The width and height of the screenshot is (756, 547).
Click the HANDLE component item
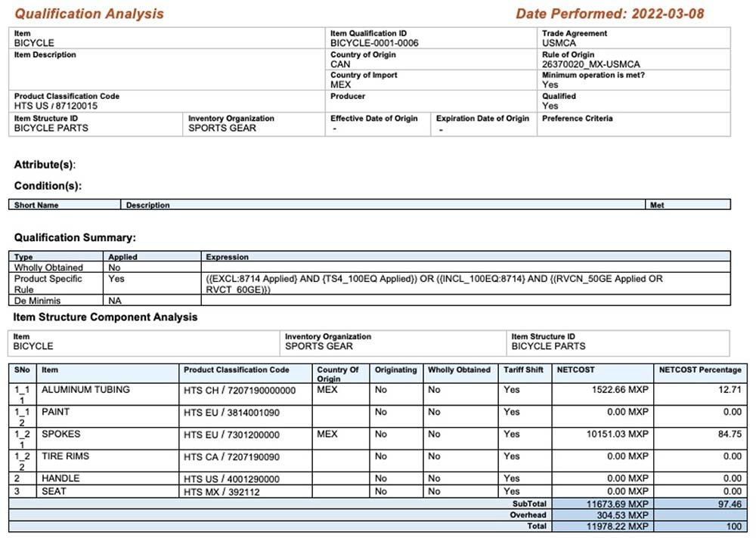click(x=60, y=478)
